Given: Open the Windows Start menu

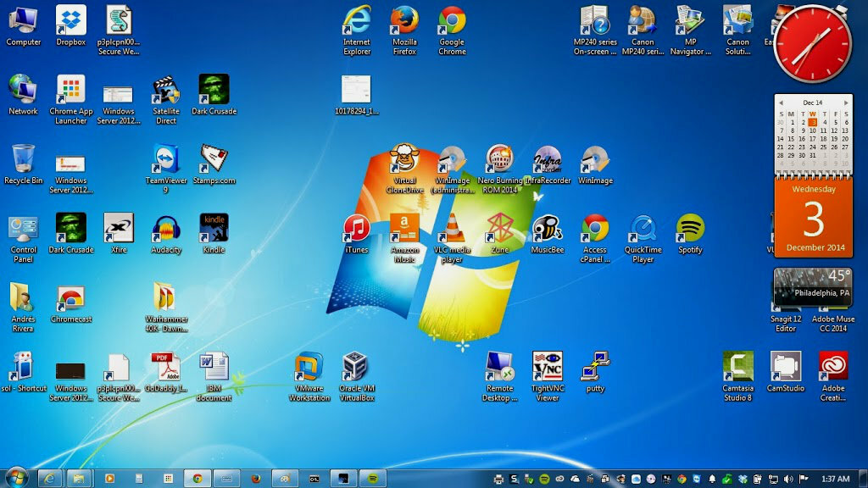Looking at the screenshot, I should tap(15, 478).
